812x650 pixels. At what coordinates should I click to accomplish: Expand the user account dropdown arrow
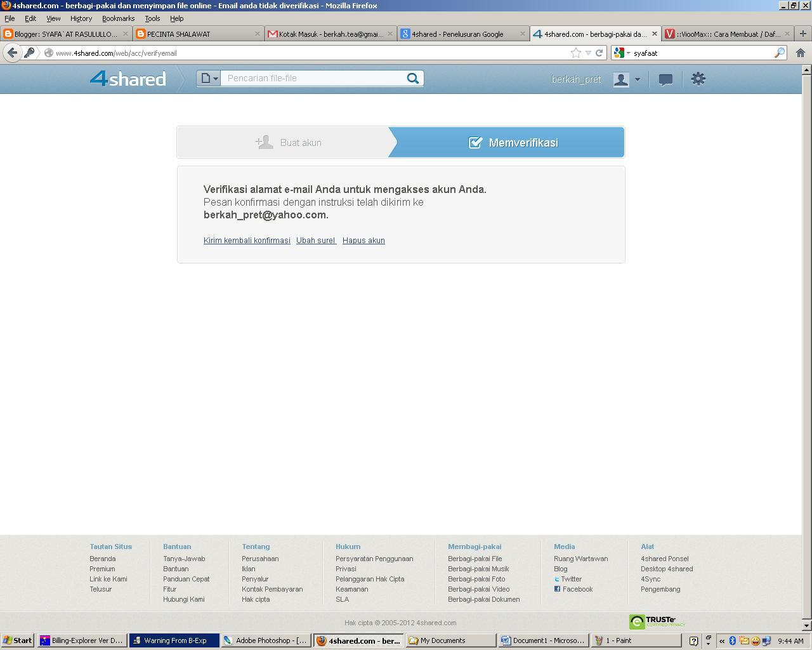[x=638, y=79]
